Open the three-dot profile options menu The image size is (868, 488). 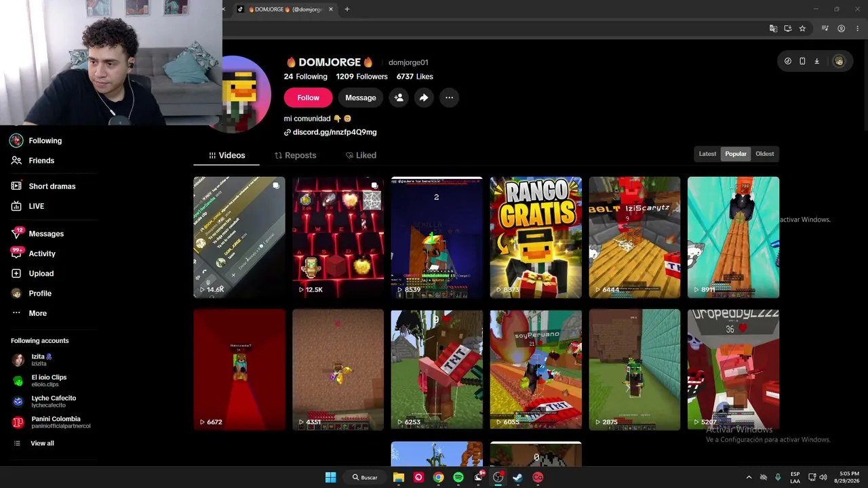pyautogui.click(x=449, y=98)
